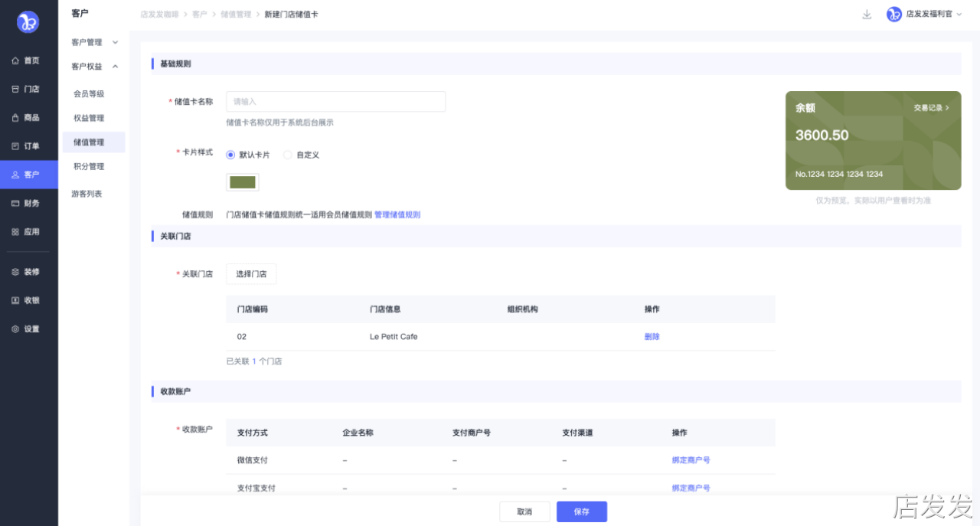Viewport: 980px width, 526px height.
Task: Click the 收银 cashier icon
Action: pos(15,300)
